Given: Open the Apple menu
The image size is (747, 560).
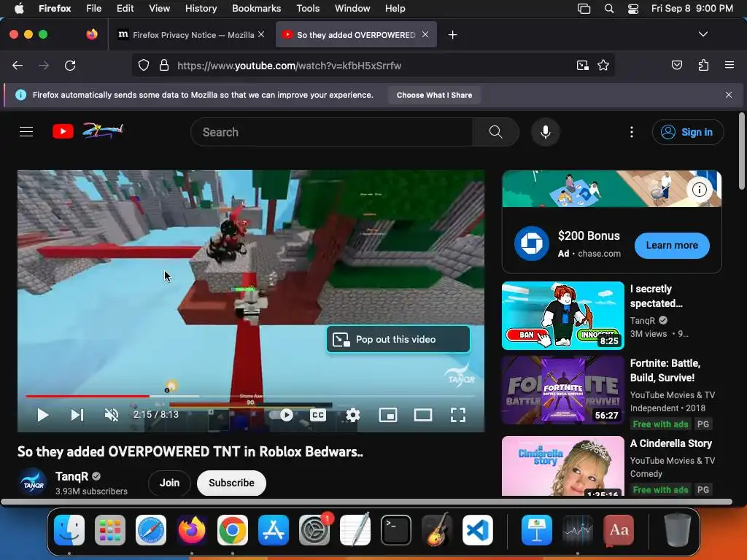Looking at the screenshot, I should (19, 8).
